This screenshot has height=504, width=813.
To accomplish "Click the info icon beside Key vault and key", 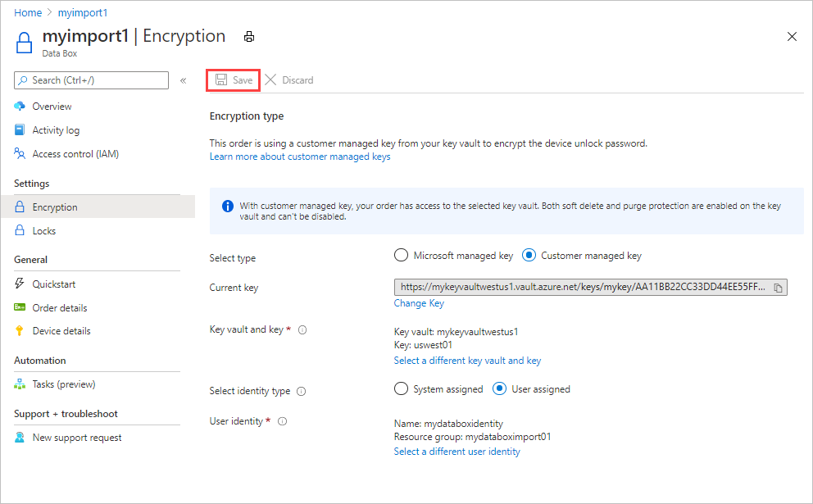I will pos(302,329).
